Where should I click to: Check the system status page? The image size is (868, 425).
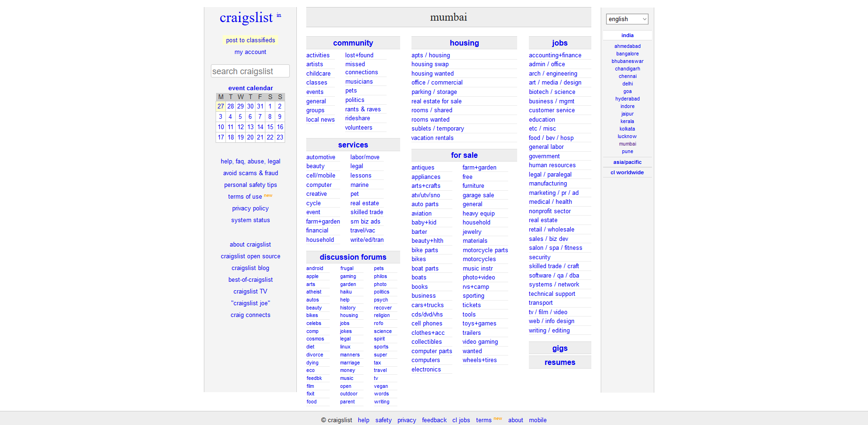(250, 220)
